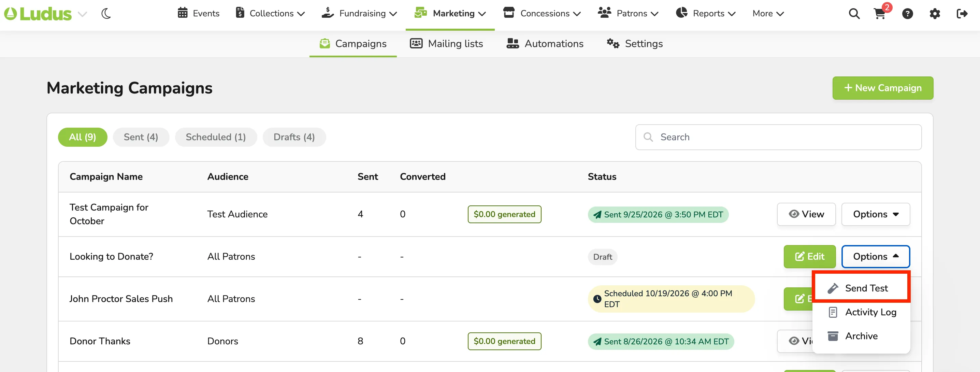Toggle dark mode moon icon
Image resolution: width=980 pixels, height=372 pixels.
[106, 14]
